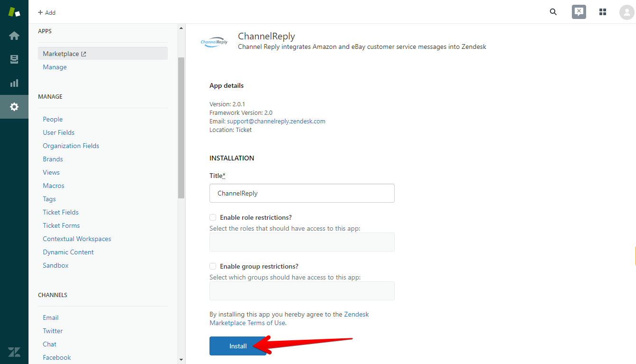Open the Reporting bar chart icon

click(14, 83)
